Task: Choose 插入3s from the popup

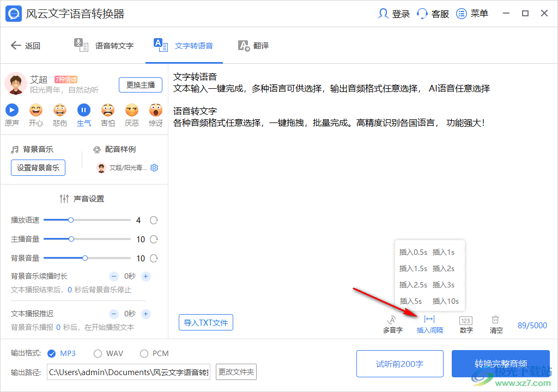Action: pos(444,285)
